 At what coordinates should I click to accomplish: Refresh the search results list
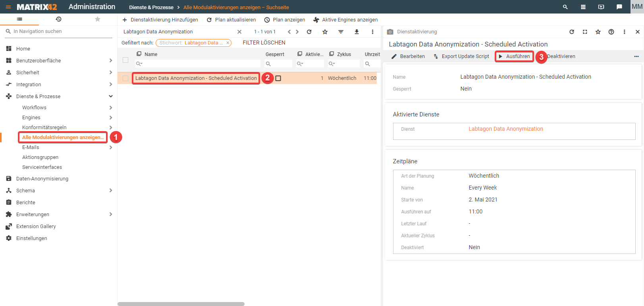coord(309,32)
